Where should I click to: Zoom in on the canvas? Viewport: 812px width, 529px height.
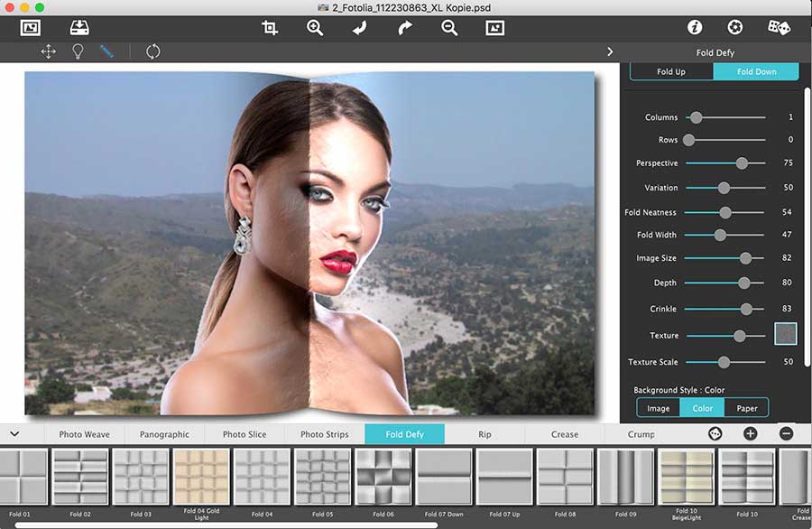pos(314,28)
